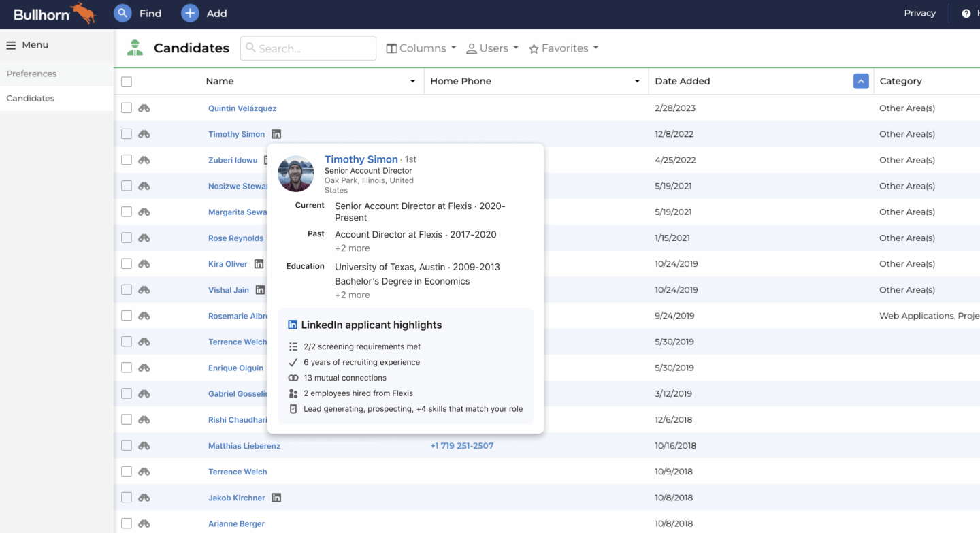980x533 pixels.
Task: Check the Zuberi Idowu row checkbox
Action: pos(127,159)
